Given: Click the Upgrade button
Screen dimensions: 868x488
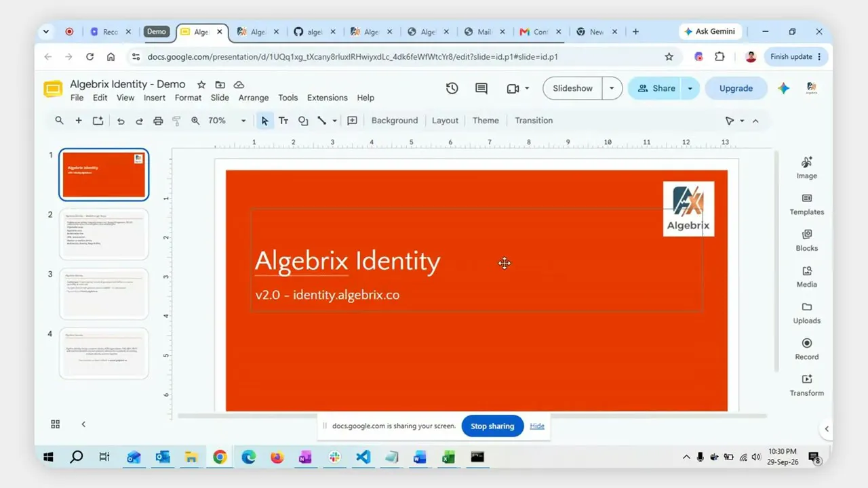Looking at the screenshot, I should (736, 88).
